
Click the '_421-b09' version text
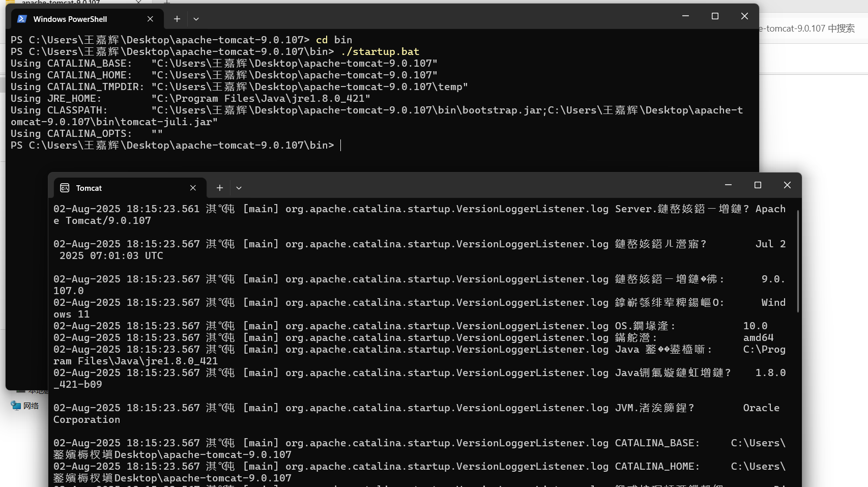[x=77, y=384]
